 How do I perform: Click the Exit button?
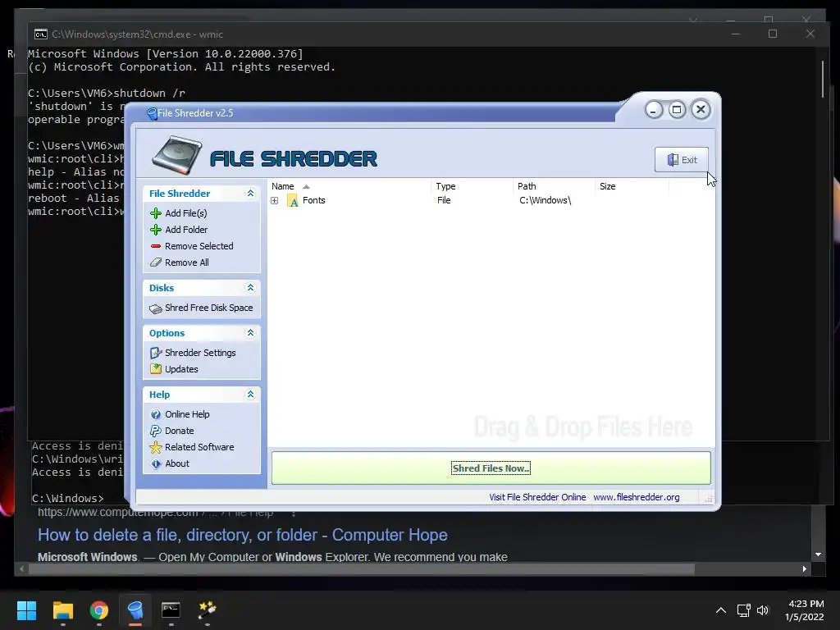[x=682, y=160]
